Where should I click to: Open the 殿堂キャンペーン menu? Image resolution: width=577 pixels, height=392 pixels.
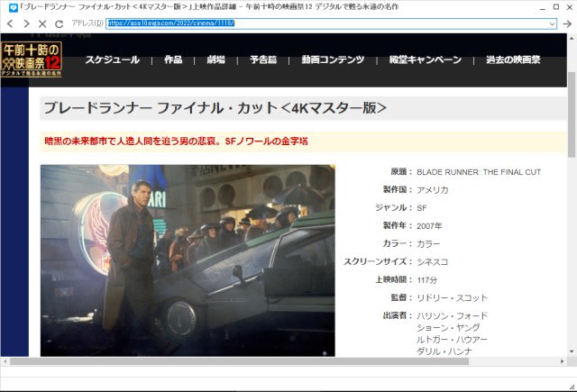pos(425,59)
